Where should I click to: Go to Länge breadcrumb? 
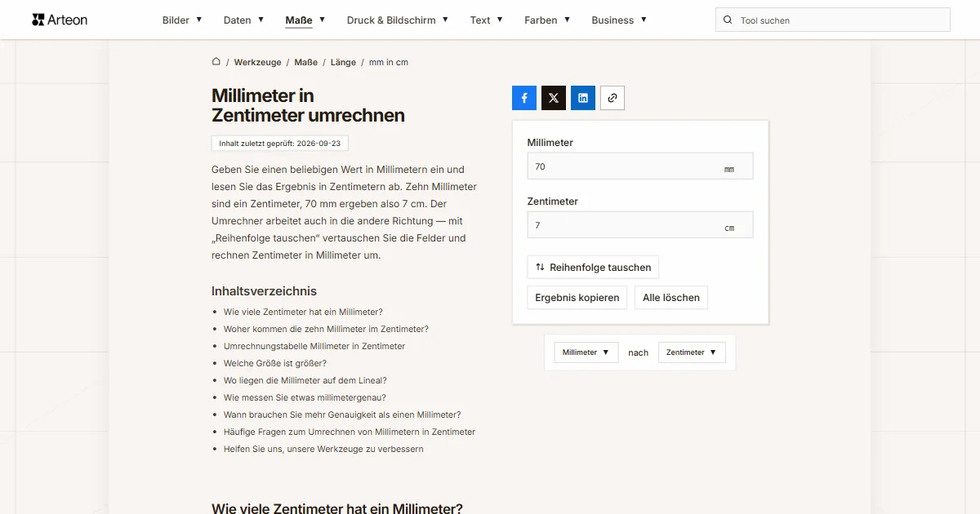(343, 62)
